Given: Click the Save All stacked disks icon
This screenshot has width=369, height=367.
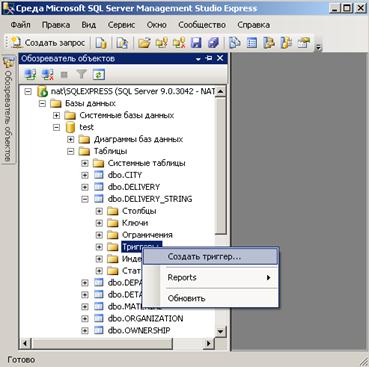Looking at the screenshot, I should 213,43.
